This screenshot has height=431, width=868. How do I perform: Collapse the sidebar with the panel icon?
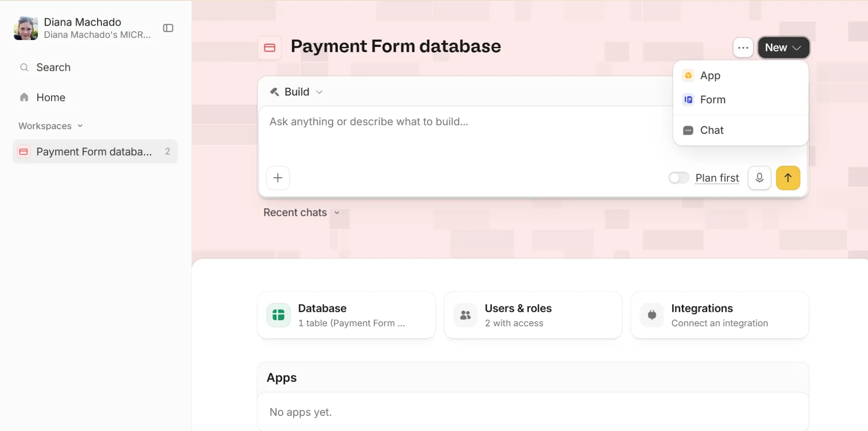pos(168,28)
